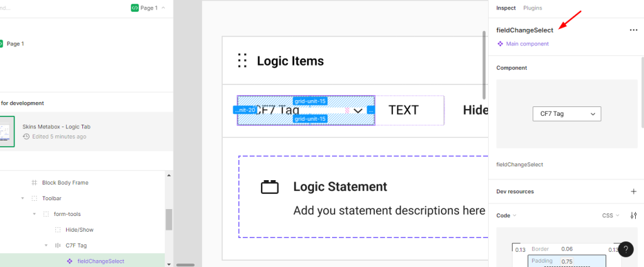Go to Main component link

(x=527, y=44)
